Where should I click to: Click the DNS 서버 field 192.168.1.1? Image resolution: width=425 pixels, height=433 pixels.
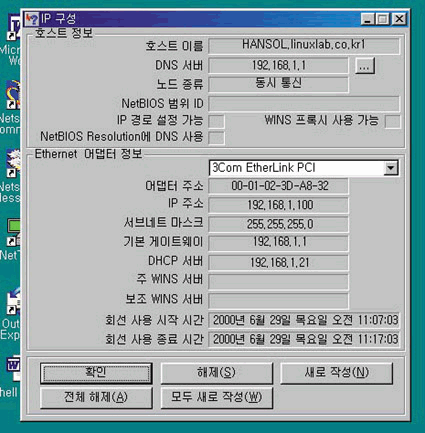pyautogui.click(x=279, y=66)
